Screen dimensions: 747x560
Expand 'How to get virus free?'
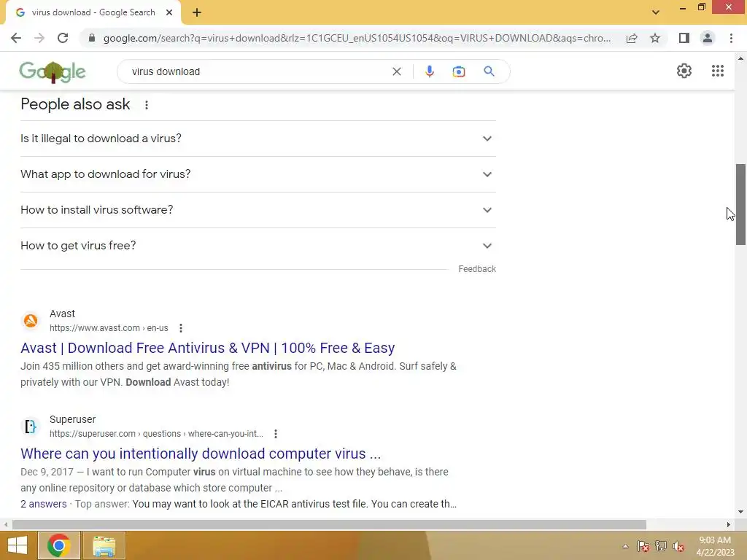258,246
